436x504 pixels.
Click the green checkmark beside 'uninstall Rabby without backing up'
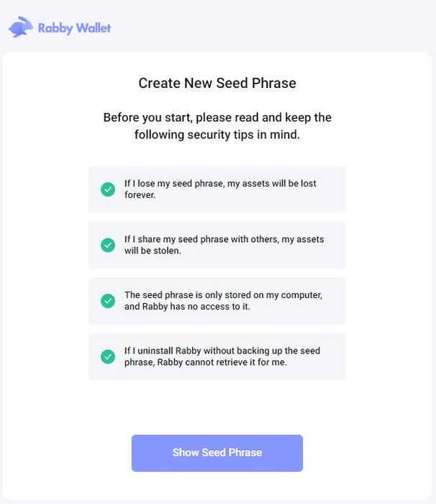click(x=108, y=357)
